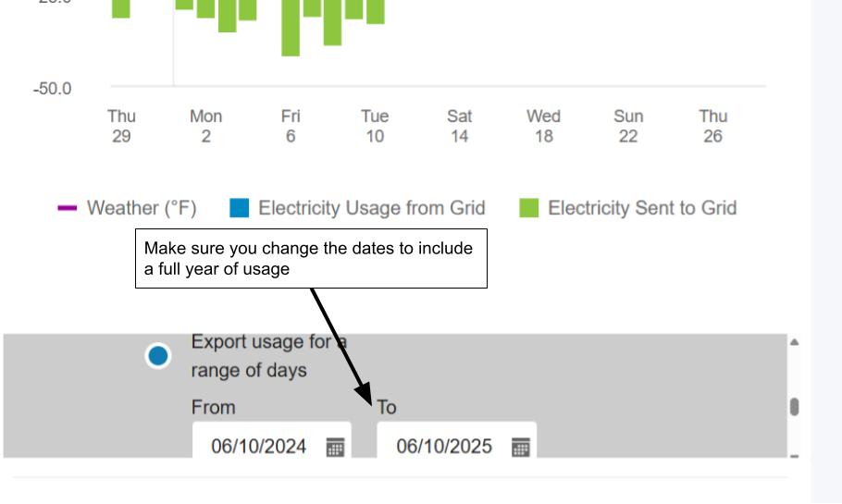The image size is (842, 504).
Task: Click the scroll up arrow in export panel
Action: pyautogui.click(x=794, y=342)
